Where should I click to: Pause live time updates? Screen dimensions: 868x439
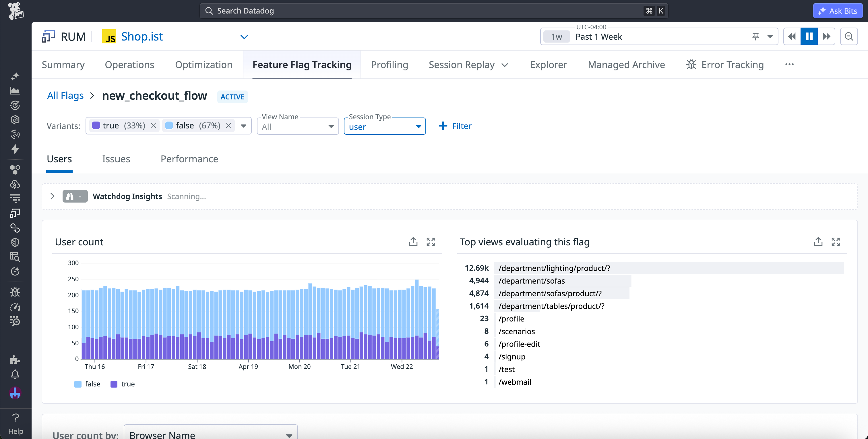click(809, 36)
